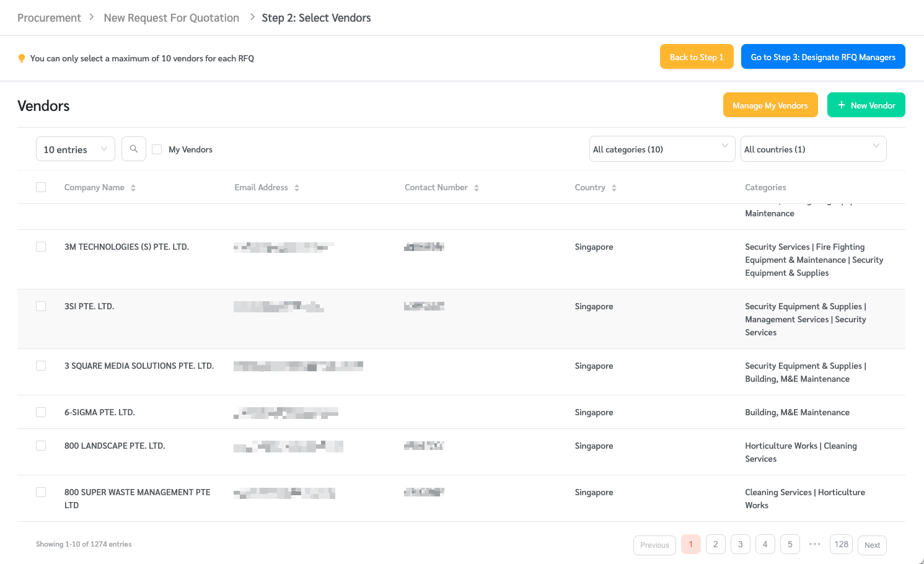Image resolution: width=924 pixels, height=564 pixels.
Task: Sort the Contact Number column
Action: point(476,187)
